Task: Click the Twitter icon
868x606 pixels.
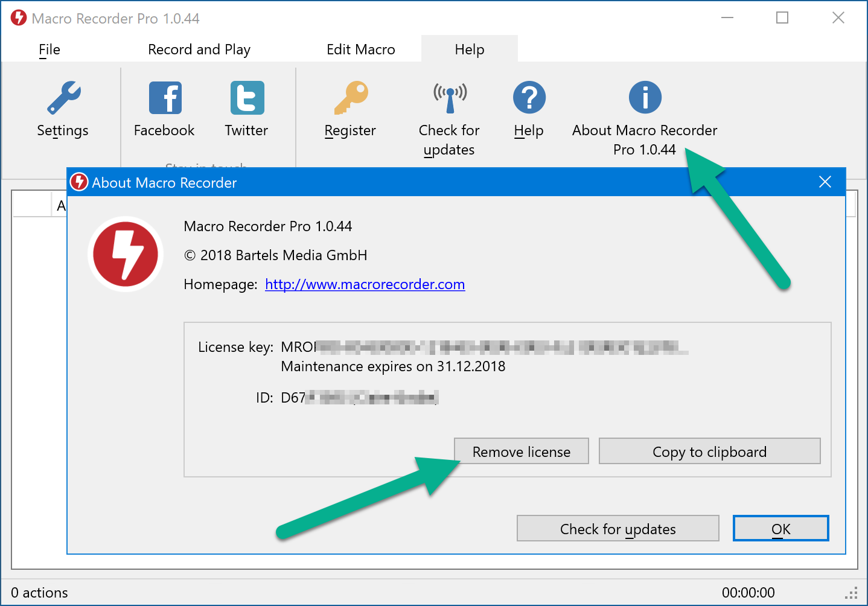Action: click(247, 98)
